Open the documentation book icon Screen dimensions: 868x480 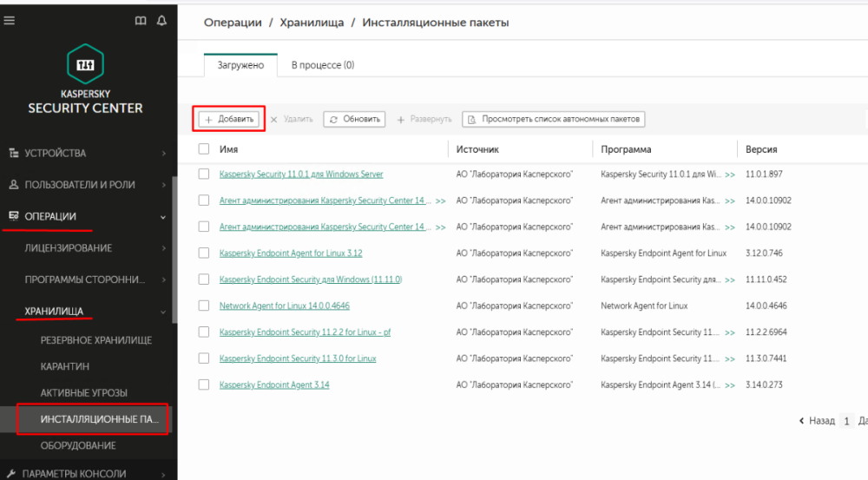tap(141, 21)
